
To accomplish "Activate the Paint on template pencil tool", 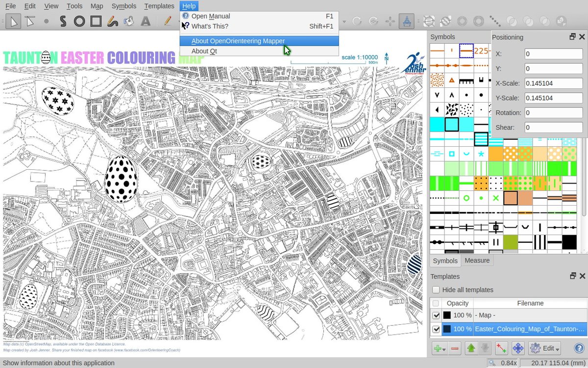I will click(x=168, y=21).
